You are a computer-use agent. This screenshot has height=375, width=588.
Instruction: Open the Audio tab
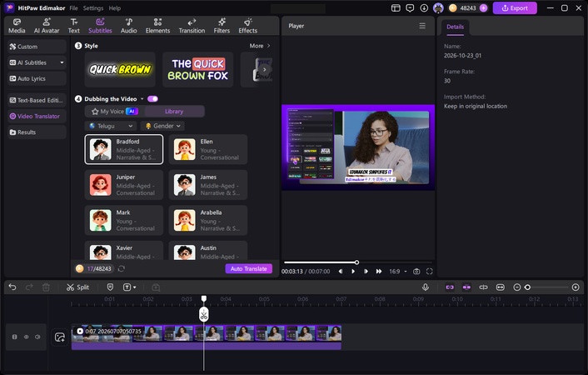pyautogui.click(x=128, y=26)
